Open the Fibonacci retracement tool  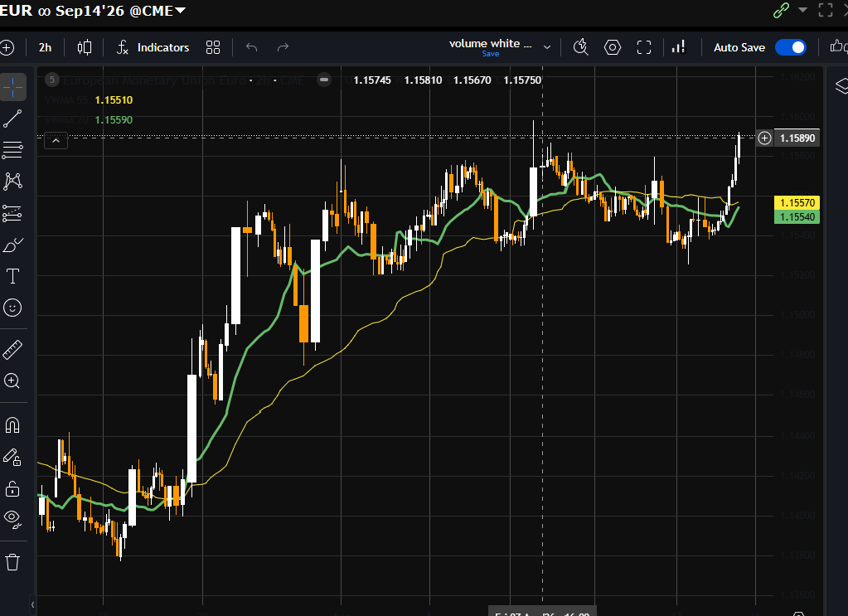click(12, 150)
